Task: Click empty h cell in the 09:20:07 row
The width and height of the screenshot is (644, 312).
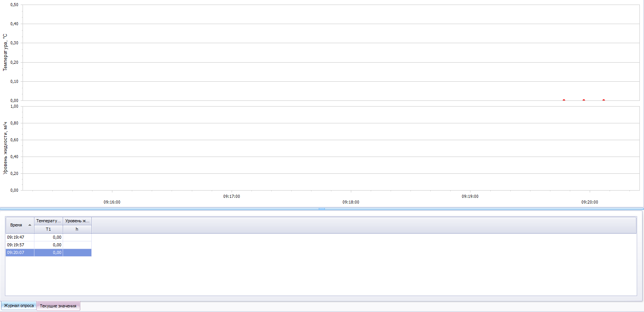Action: [77, 252]
